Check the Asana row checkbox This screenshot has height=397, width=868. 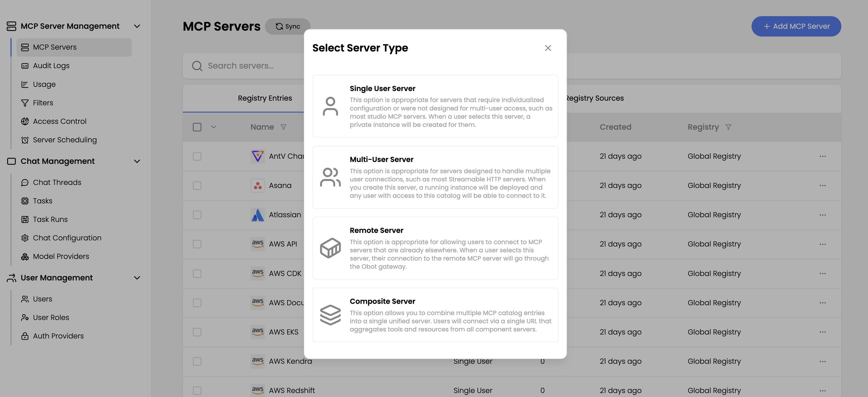[197, 186]
